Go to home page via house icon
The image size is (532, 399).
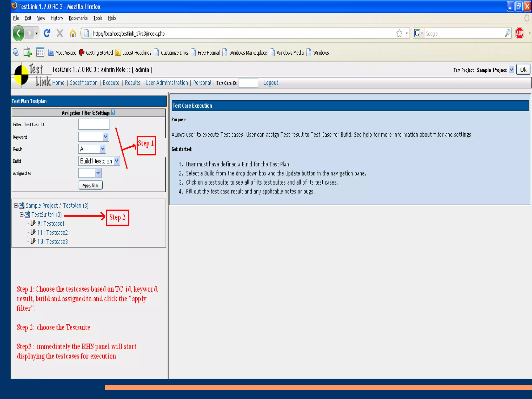(73, 33)
